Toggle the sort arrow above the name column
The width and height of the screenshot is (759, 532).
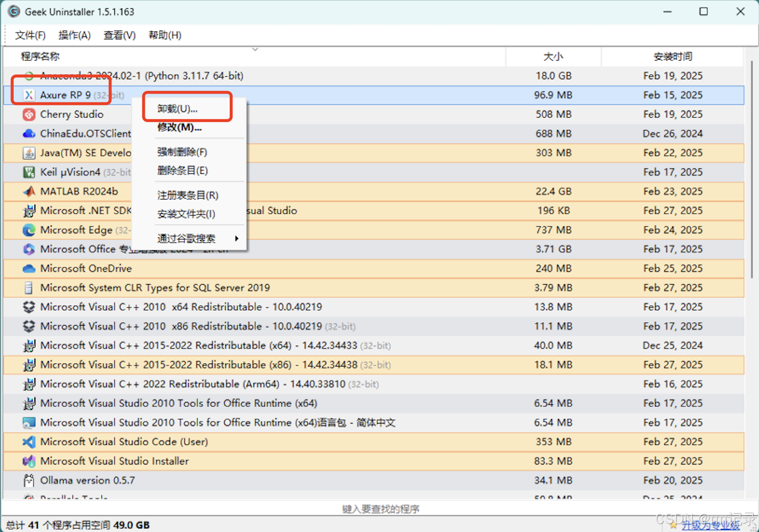255,49
